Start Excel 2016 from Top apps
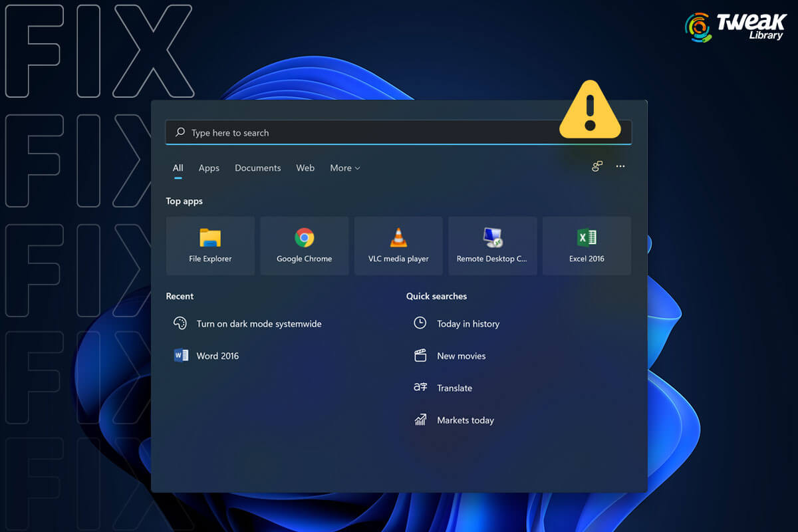Viewport: 798px width, 532px height. click(587, 245)
